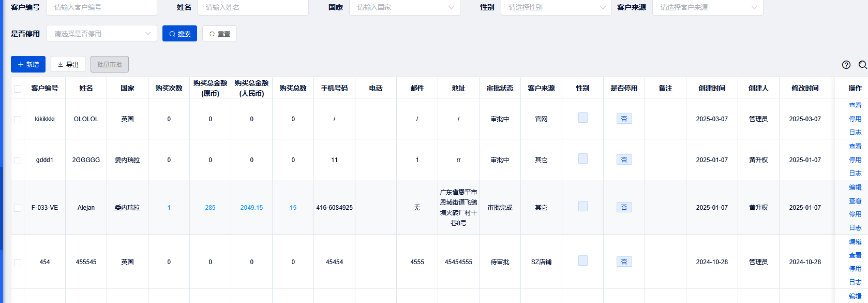Toggle the select-all checkbox in table header

18,89
